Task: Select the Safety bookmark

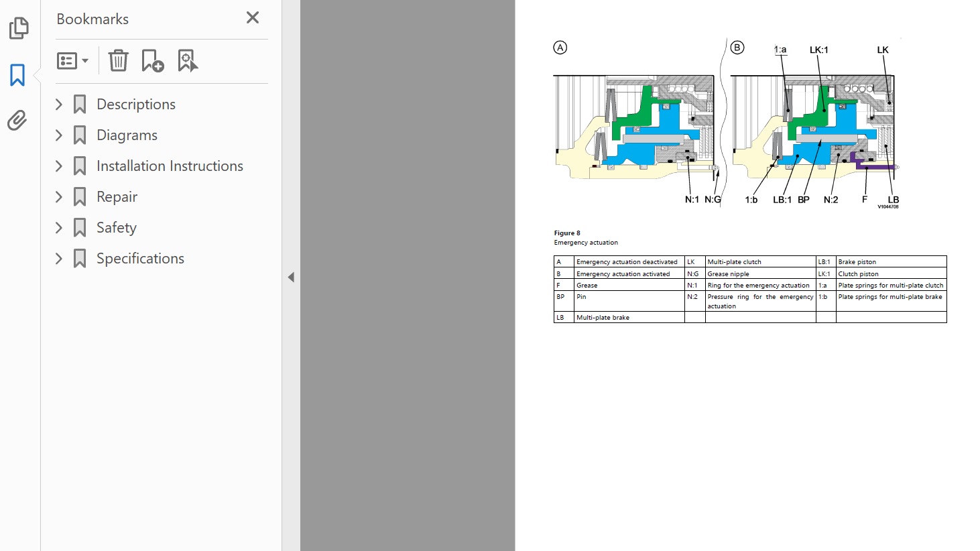Action: click(x=116, y=228)
